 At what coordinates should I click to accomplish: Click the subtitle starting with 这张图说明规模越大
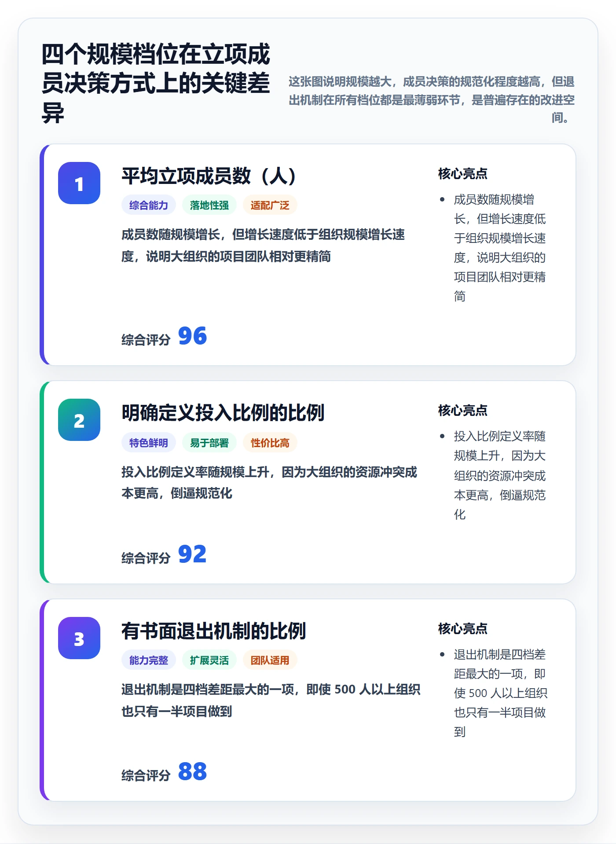[x=431, y=99]
